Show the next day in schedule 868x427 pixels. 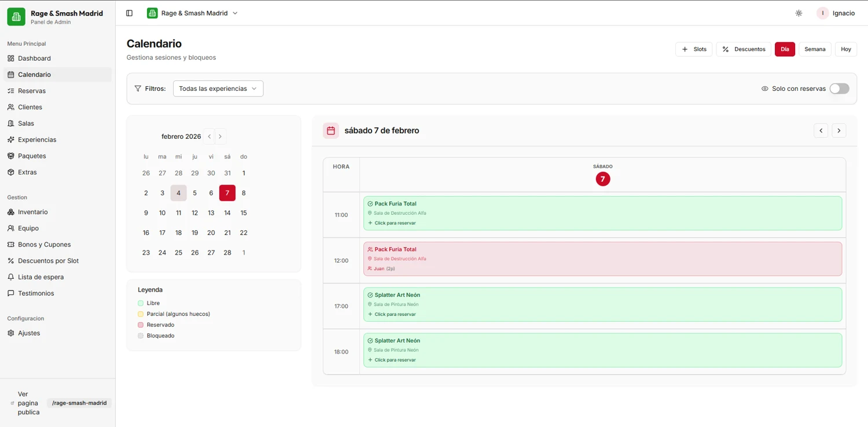point(839,131)
